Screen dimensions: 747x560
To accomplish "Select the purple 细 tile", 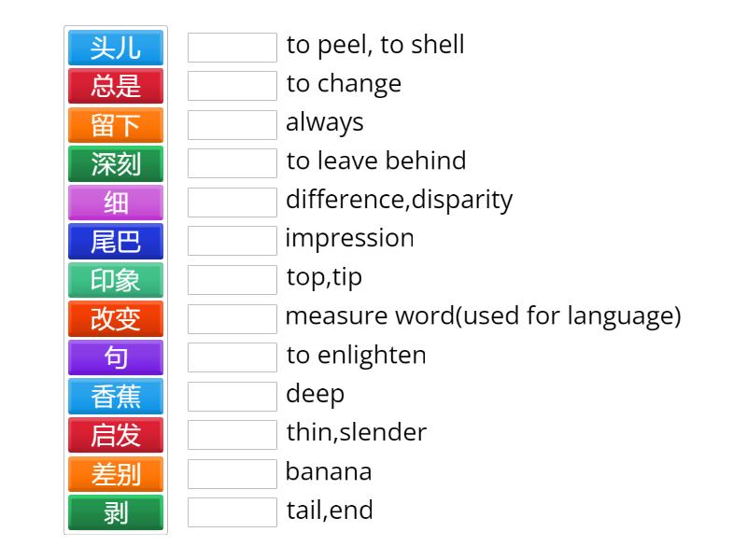I will [x=116, y=203].
